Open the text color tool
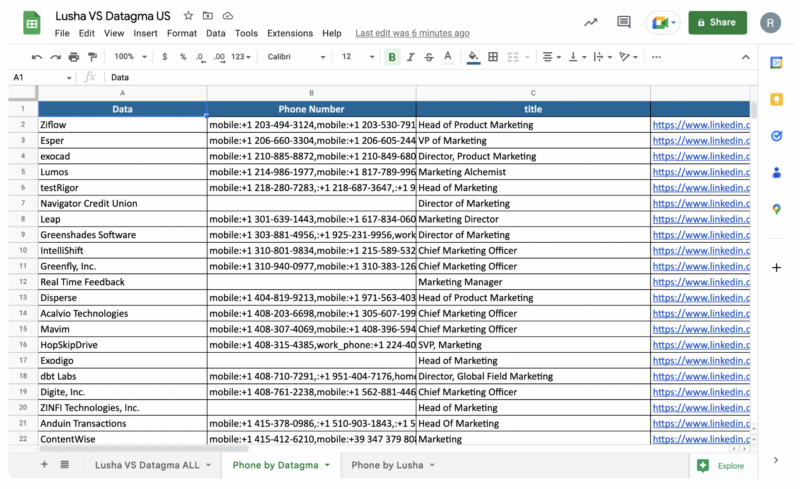Image resolution: width=800 pixels, height=489 pixels. [447, 57]
